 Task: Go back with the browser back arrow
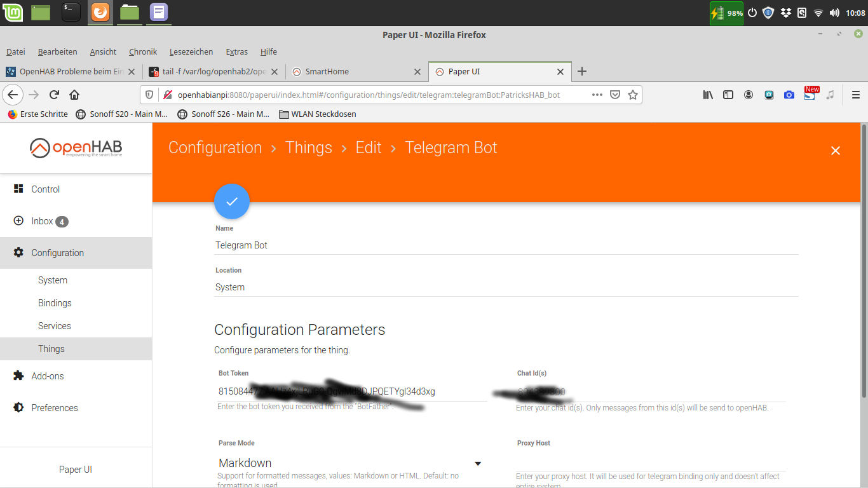[x=13, y=95]
